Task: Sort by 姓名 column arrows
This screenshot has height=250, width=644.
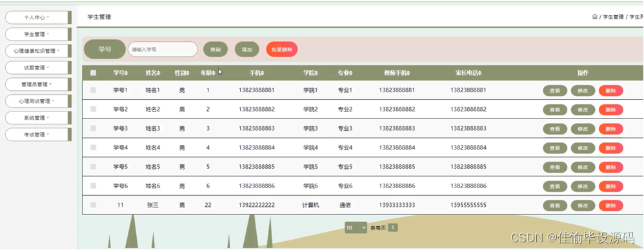Action: tap(158, 73)
